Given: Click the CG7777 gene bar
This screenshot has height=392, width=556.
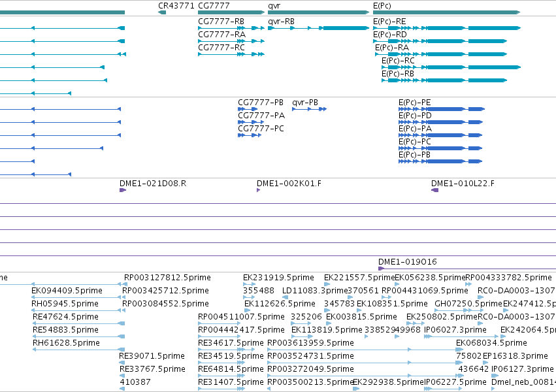Looking at the screenshot, I should click(x=231, y=12).
